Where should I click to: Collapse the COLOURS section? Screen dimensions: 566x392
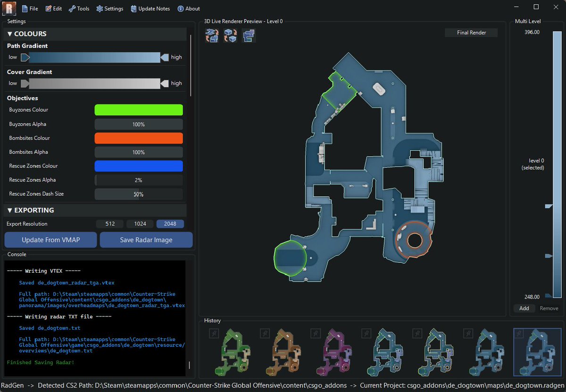[x=96, y=34]
